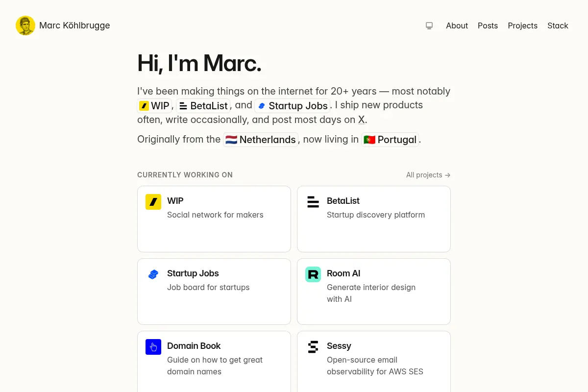Click 'Social network for makers' description
The height and width of the screenshot is (392, 588).
click(x=215, y=215)
